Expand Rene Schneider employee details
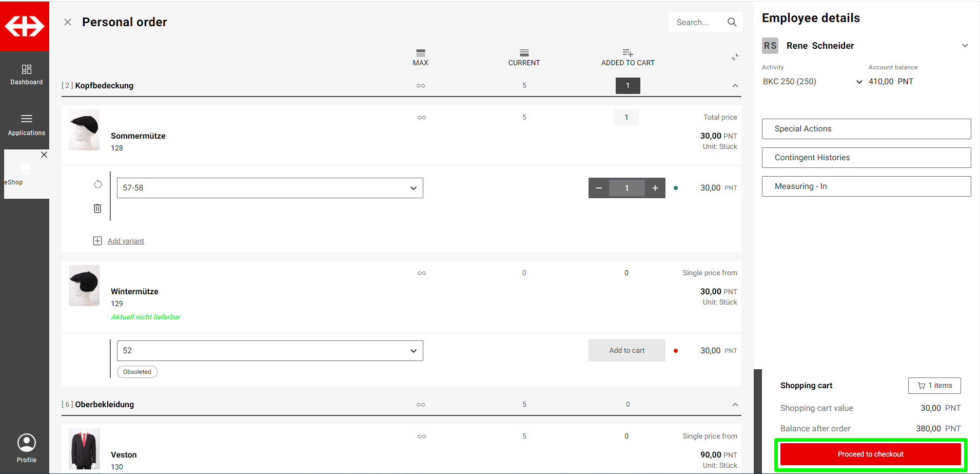The height and width of the screenshot is (474, 980). coord(965,46)
